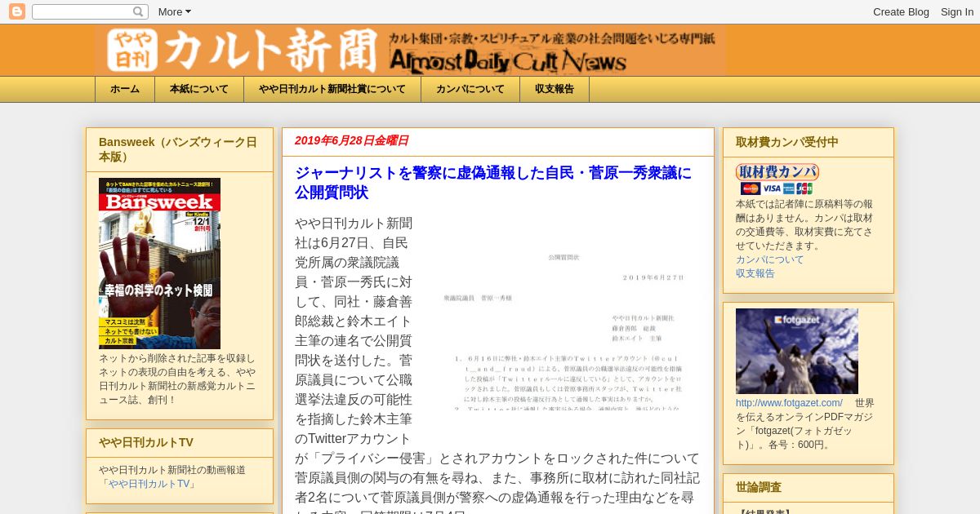980x514 pixels.
Task: Open the Create Blog link
Action: pyautogui.click(x=901, y=11)
